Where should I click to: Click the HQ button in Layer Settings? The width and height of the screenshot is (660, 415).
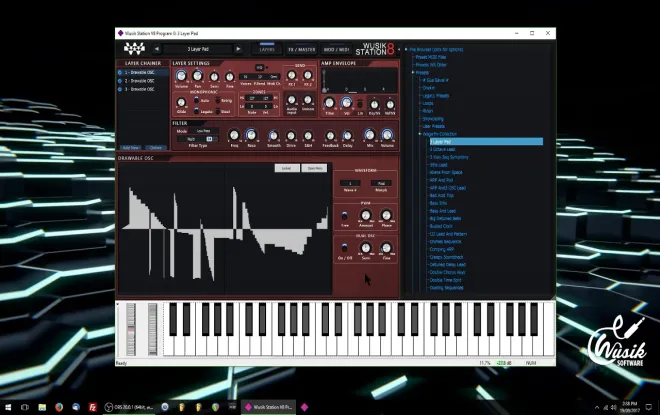[x=260, y=67]
